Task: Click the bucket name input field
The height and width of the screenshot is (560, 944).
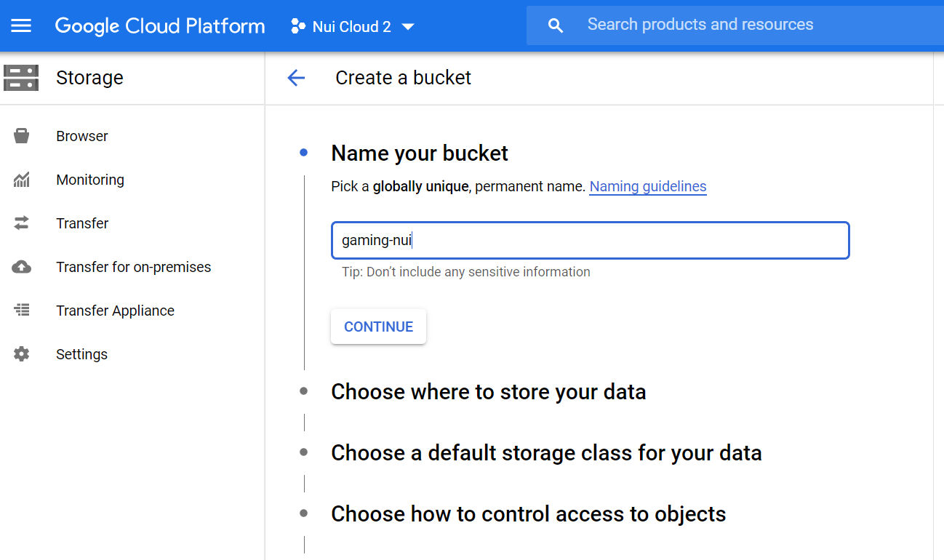Action: tap(590, 240)
